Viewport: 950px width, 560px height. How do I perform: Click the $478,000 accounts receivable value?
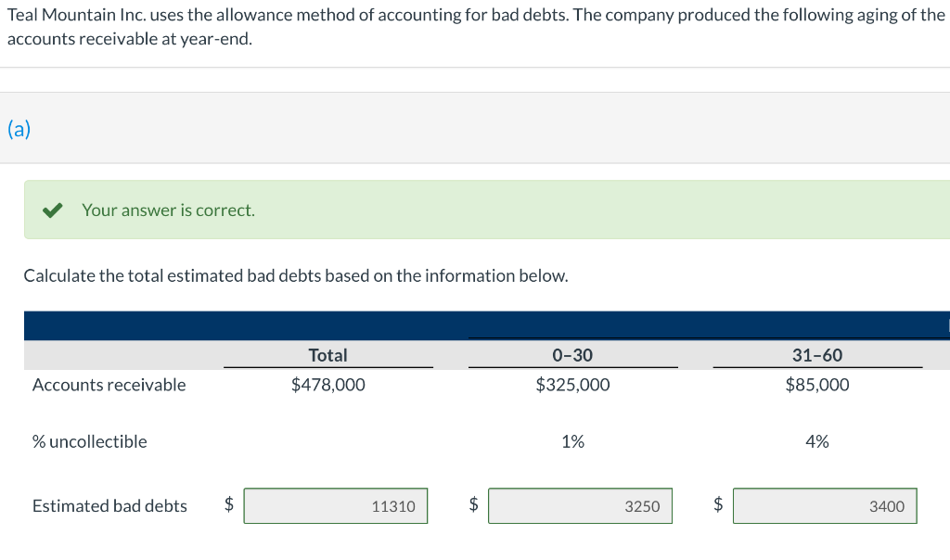tap(327, 385)
